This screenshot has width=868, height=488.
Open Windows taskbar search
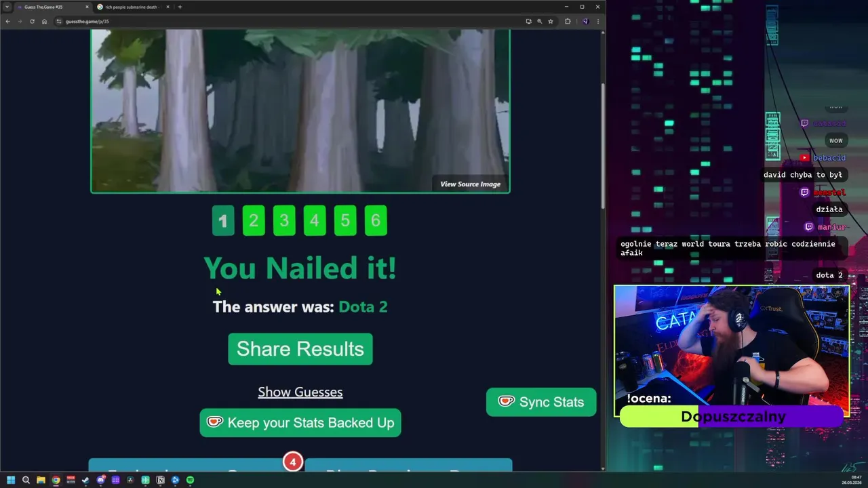click(26, 480)
